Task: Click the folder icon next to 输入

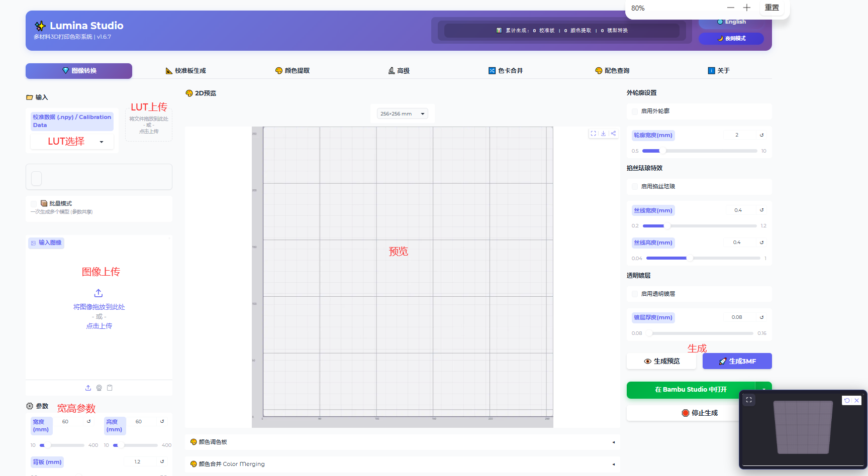Action: click(x=30, y=97)
